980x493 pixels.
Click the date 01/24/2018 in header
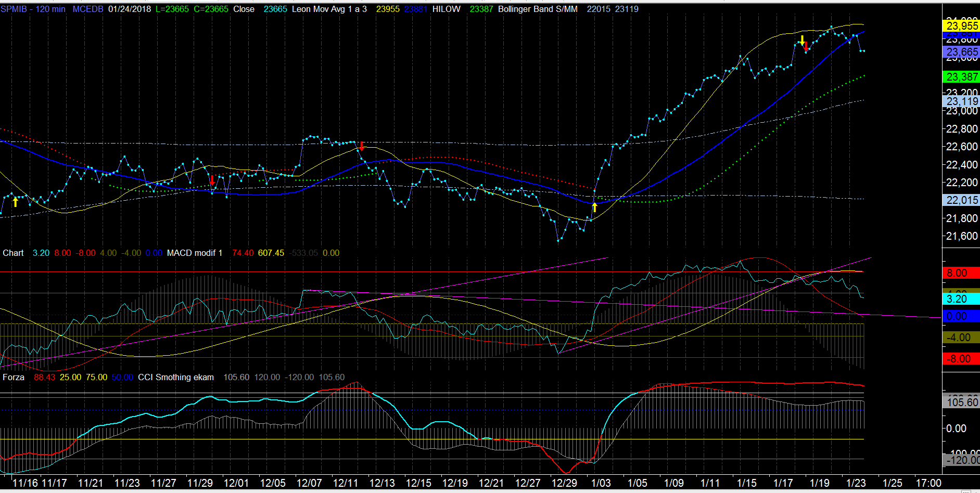[x=130, y=9]
